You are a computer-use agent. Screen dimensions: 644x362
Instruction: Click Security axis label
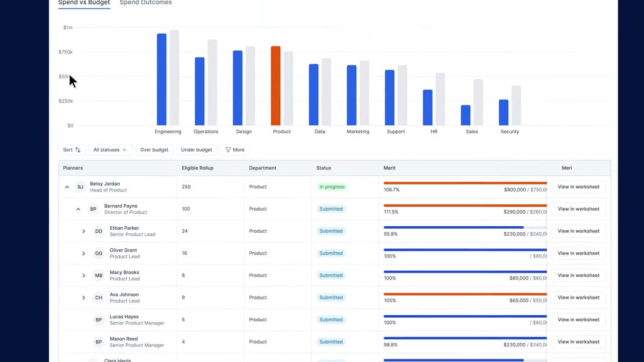pyautogui.click(x=510, y=132)
